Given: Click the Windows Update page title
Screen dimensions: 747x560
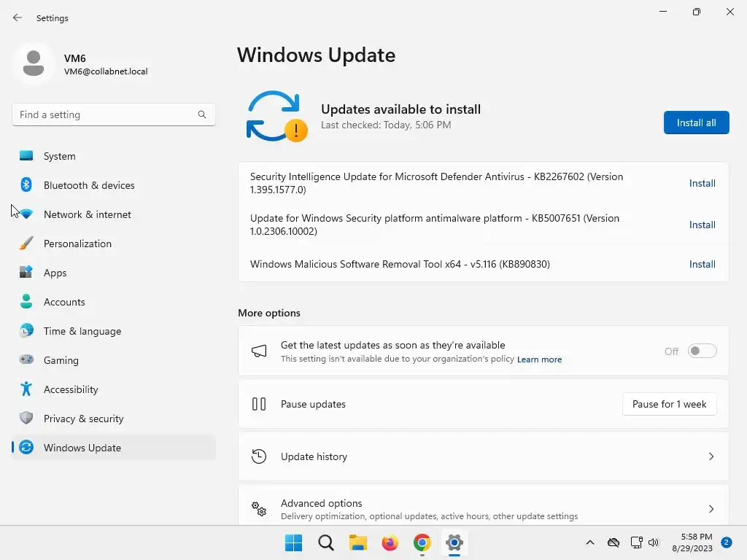Looking at the screenshot, I should [317, 55].
